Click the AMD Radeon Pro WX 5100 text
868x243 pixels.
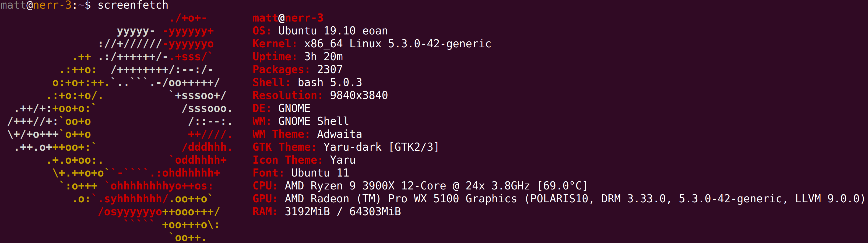[401, 199]
